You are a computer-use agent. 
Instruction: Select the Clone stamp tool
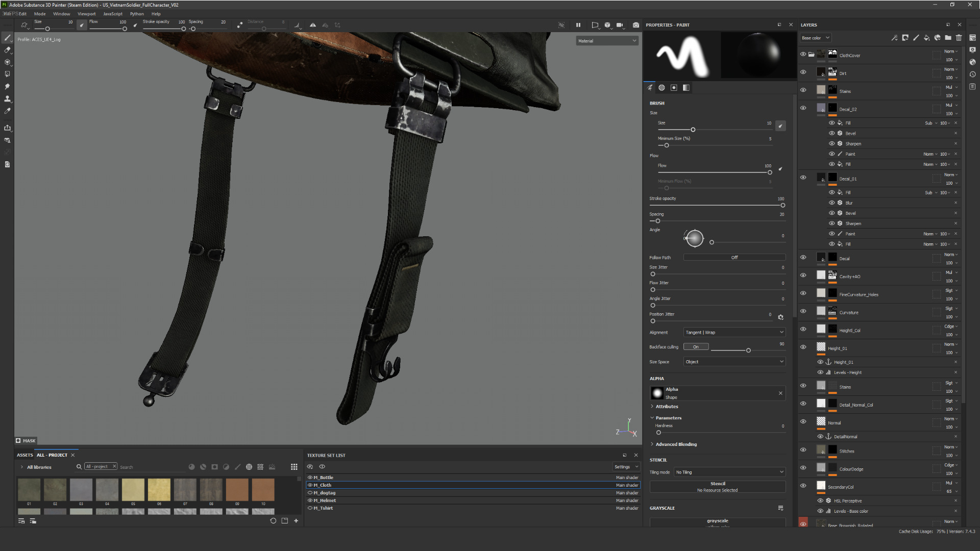coord(7,99)
